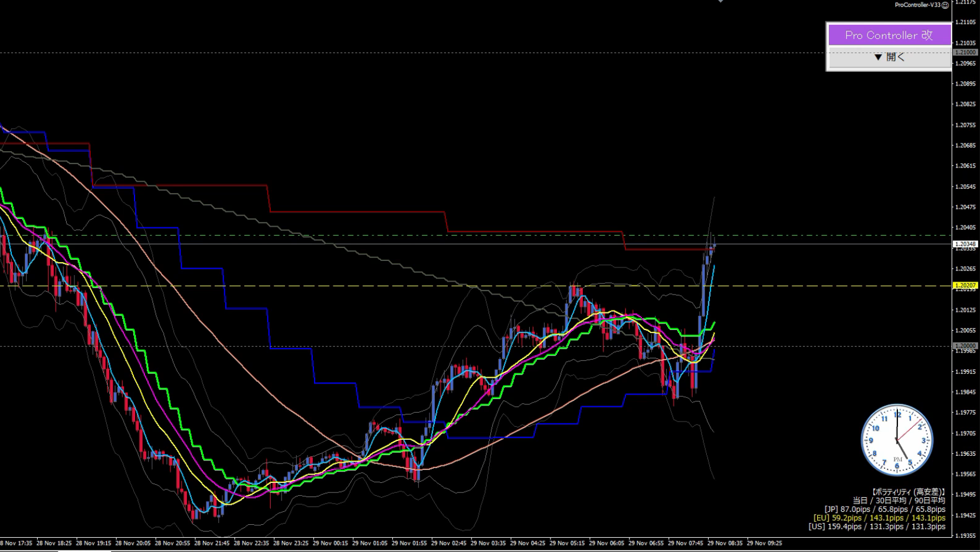The width and height of the screenshot is (980, 552).
Task: Click the yellow [EU] 59.2pips volatility row
Action: (x=879, y=518)
